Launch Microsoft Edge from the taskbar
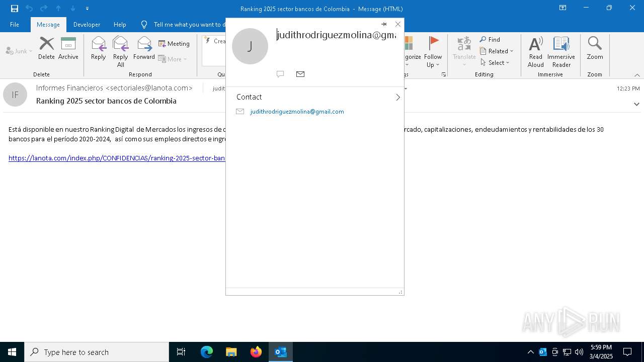644x362 pixels. pos(207,352)
